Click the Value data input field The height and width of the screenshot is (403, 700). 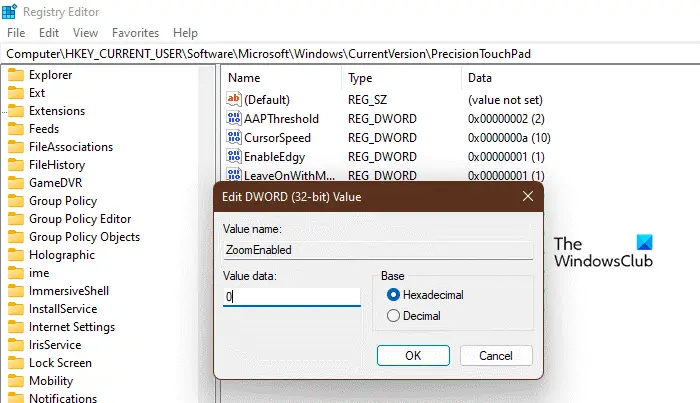pos(292,297)
